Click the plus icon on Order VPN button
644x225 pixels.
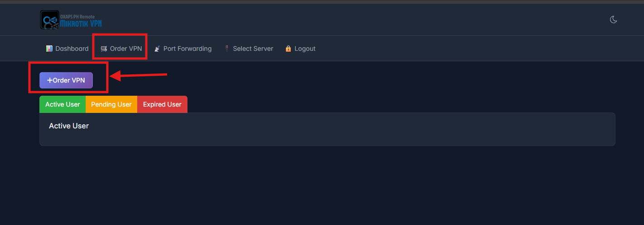[50, 80]
